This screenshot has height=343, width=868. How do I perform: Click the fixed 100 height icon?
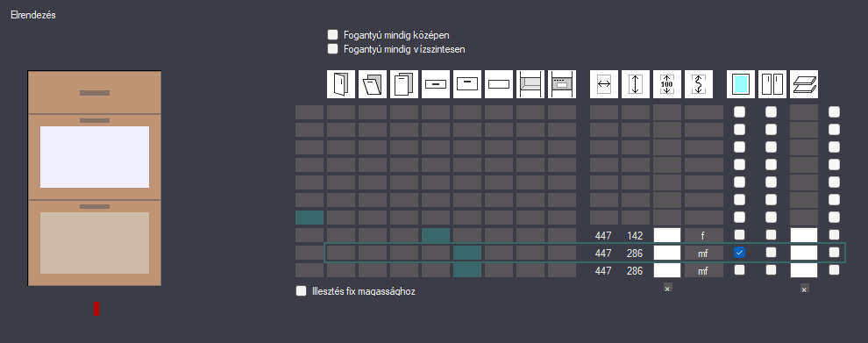pyautogui.click(x=667, y=84)
